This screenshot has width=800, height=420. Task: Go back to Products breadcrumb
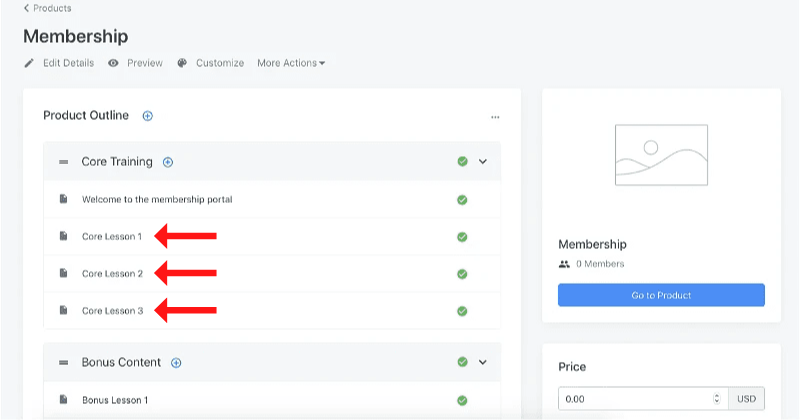(x=47, y=8)
